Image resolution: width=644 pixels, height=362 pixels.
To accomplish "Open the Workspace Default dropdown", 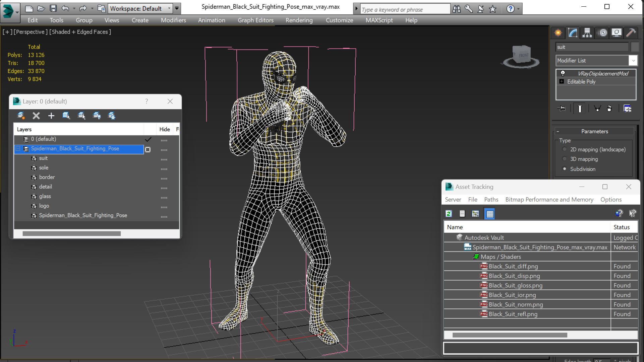I will coord(140,8).
